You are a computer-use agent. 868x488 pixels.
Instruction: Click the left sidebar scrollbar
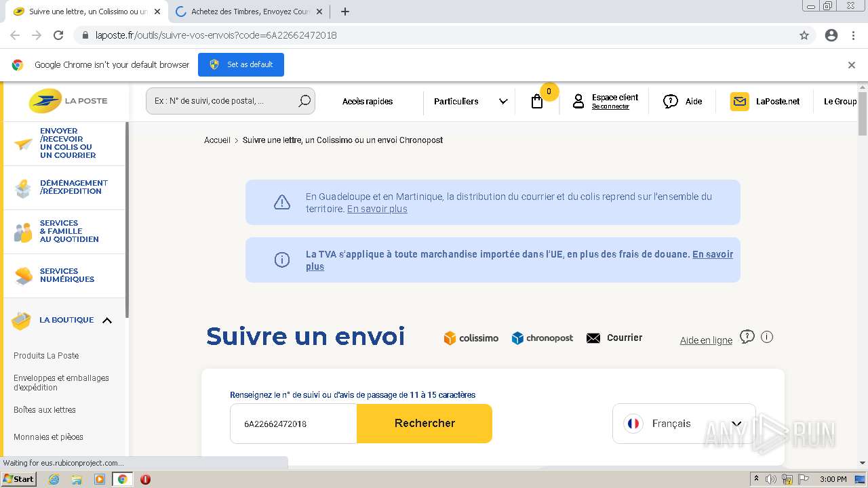127,220
